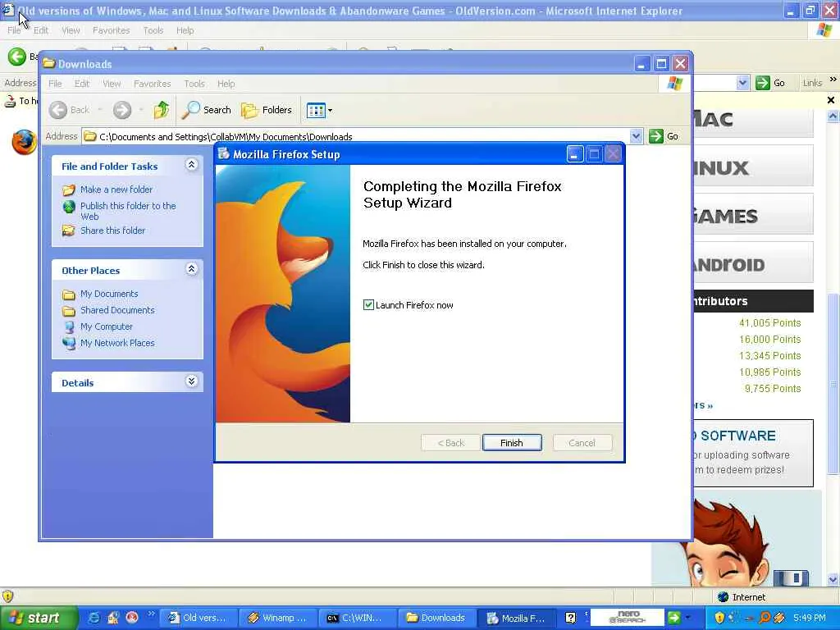Click green Nero Search go arrow

pyautogui.click(x=674, y=618)
